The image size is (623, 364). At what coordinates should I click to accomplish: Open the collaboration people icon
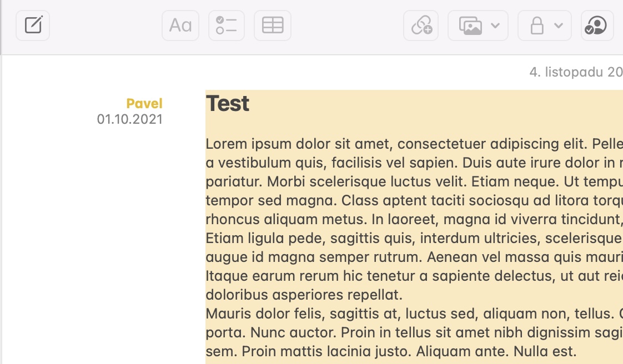tap(597, 26)
